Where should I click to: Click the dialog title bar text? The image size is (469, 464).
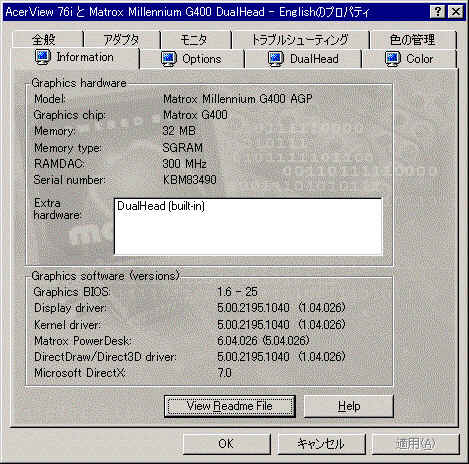(x=188, y=12)
